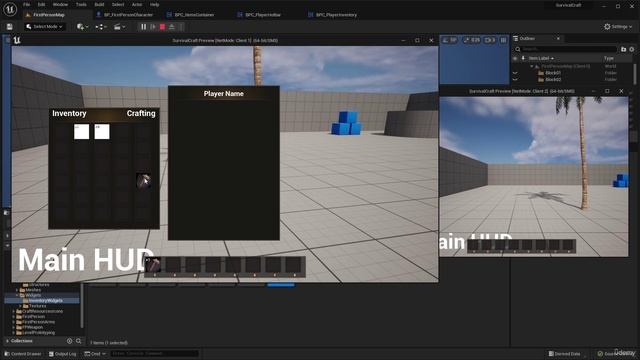
Task: Expand the Textures folder
Action: coord(20,306)
